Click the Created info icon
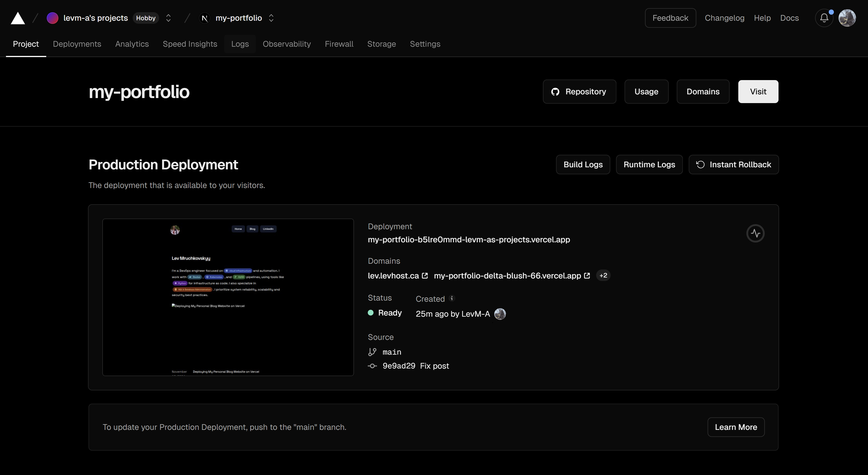This screenshot has height=475, width=868. click(x=452, y=298)
